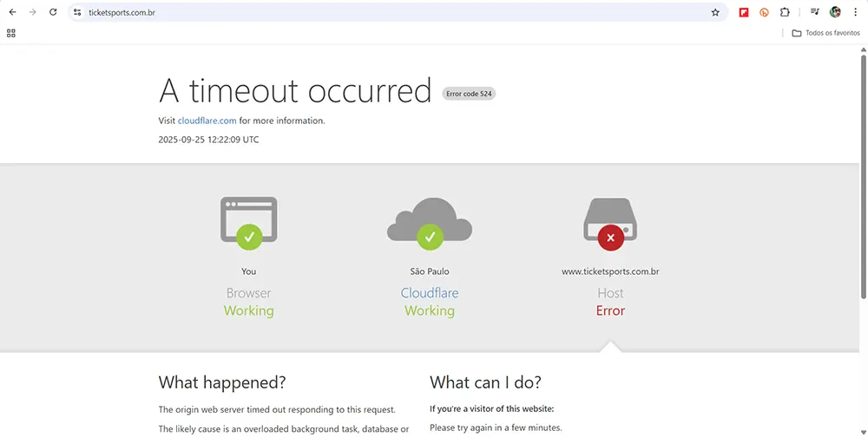
Task: Open the Chrome three-dot menu
Action: click(x=855, y=12)
